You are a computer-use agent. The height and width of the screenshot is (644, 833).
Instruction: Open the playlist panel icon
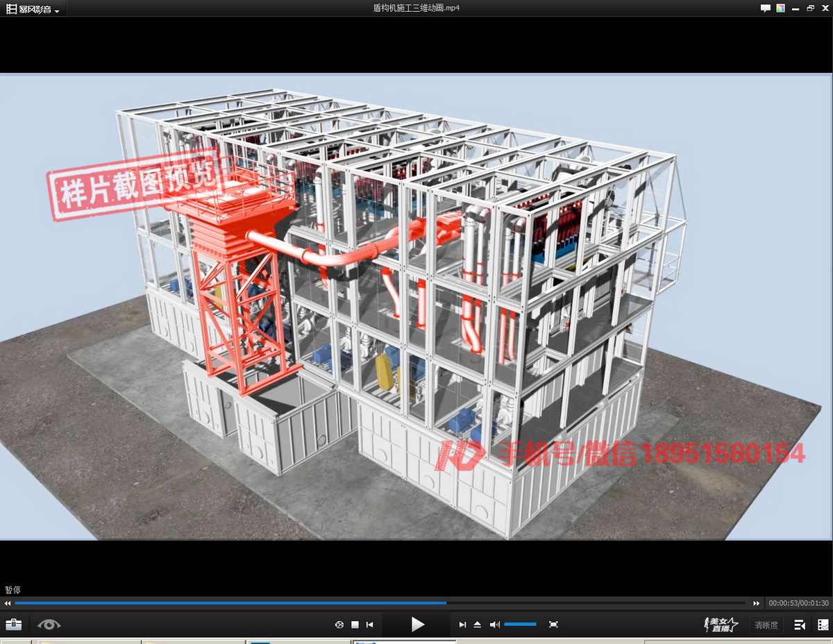800,625
